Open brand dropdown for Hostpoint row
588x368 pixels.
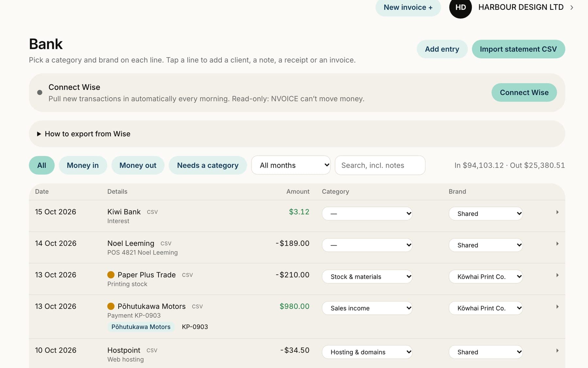tap(486, 352)
